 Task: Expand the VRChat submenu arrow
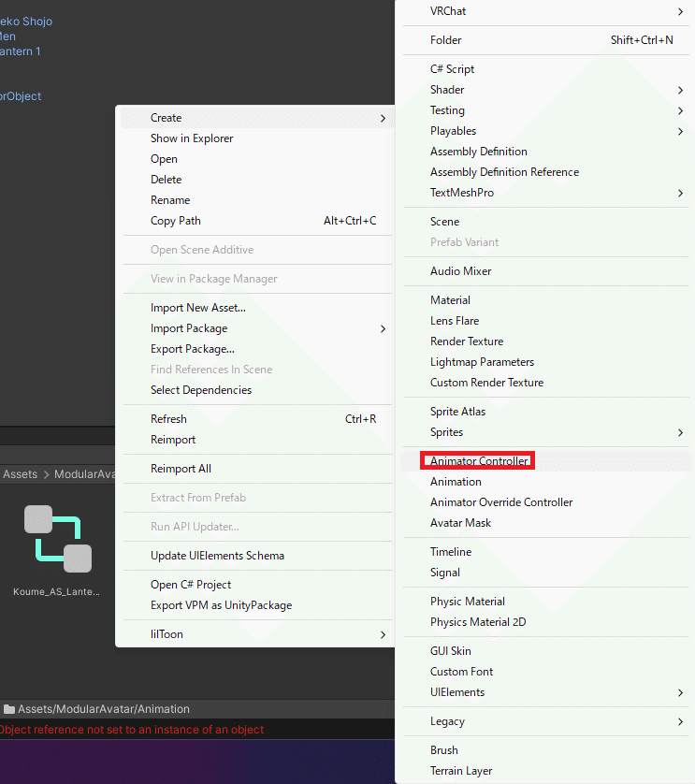coord(680,11)
